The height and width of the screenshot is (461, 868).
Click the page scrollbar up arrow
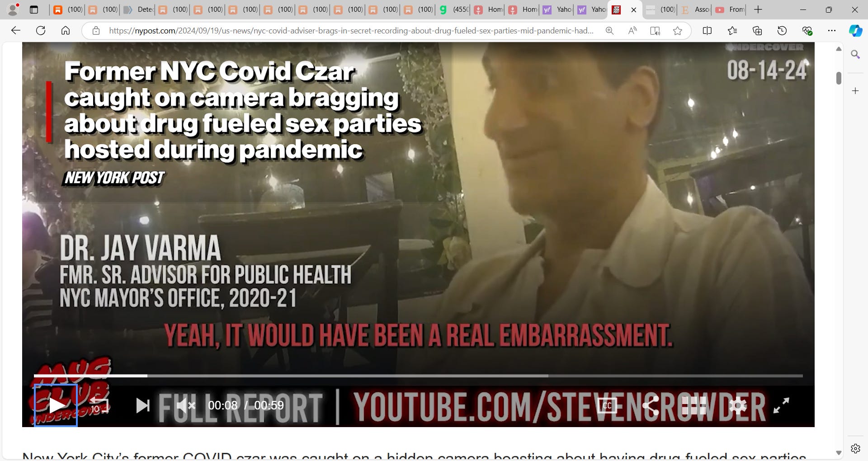click(839, 49)
